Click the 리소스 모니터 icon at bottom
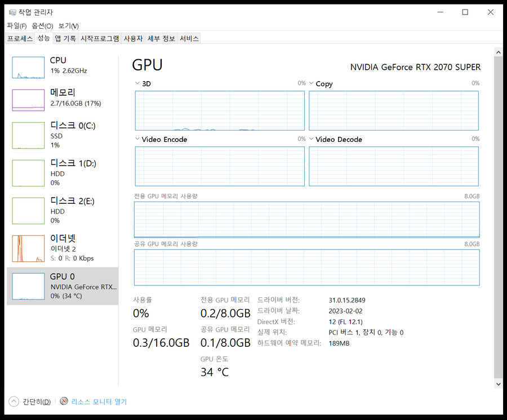The height and width of the screenshot is (420, 507). tap(64, 401)
